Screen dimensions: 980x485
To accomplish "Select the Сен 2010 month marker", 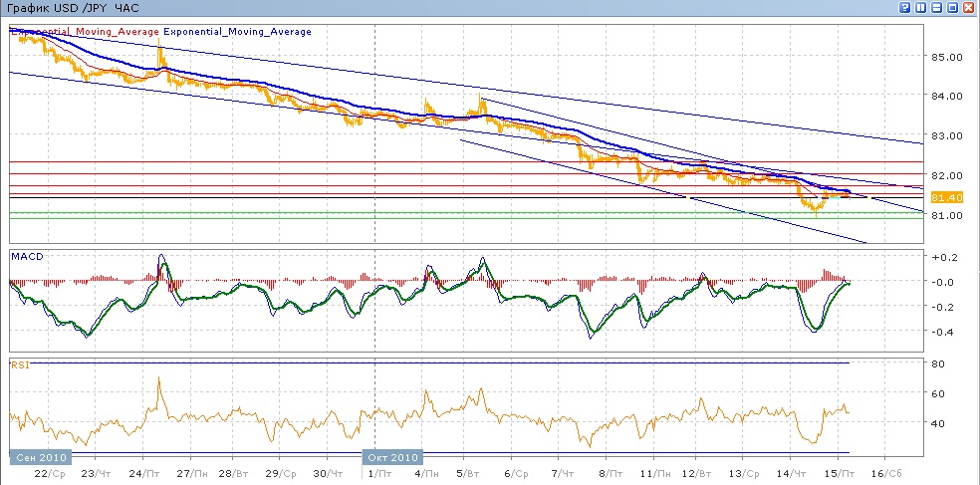I will (x=40, y=457).
